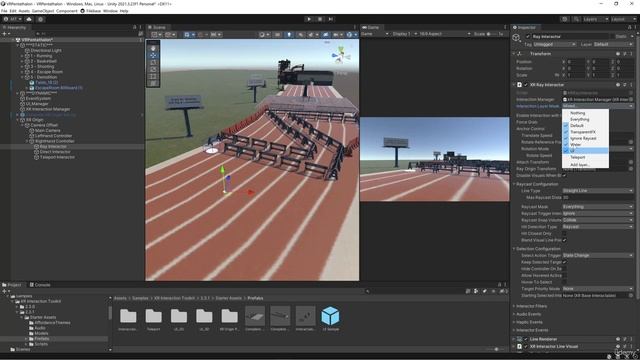Toggle the UI layer in the list
The image size is (640, 360).
(585, 151)
